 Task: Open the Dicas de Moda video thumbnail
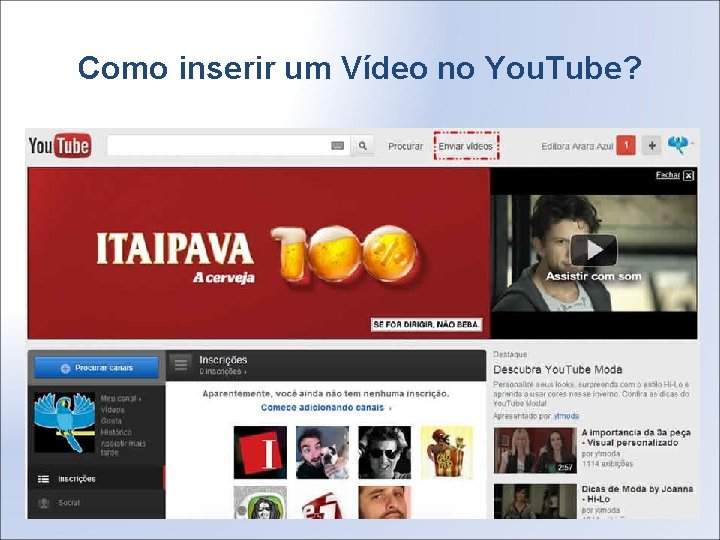coord(535,501)
